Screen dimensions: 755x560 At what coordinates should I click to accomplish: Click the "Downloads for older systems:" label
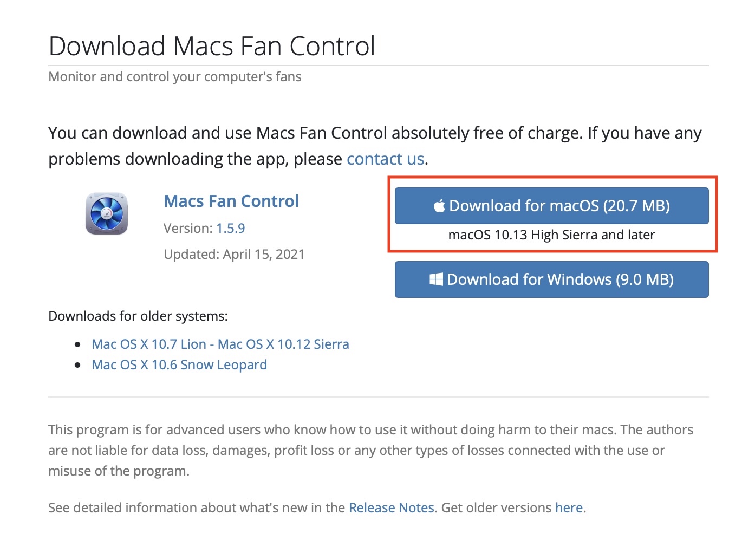point(138,316)
